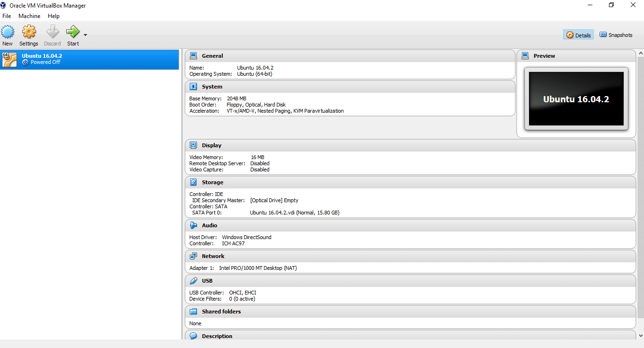
Task: Click the Network adapter icon
Action: pyautogui.click(x=193, y=256)
